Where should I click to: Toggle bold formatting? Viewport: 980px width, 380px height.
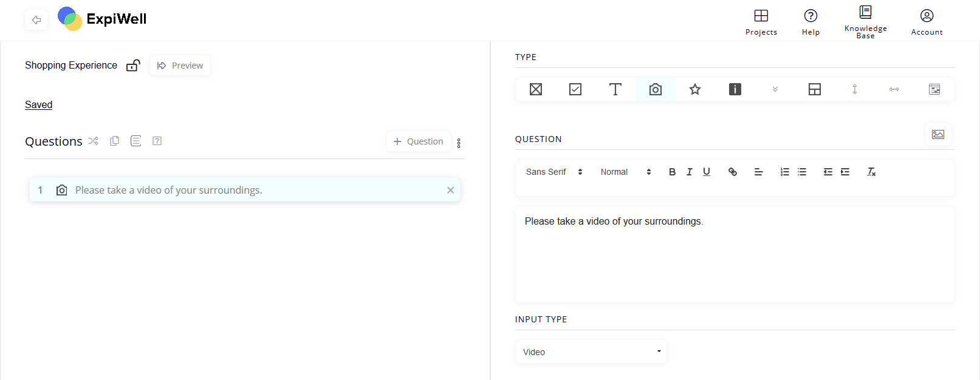[x=672, y=172]
